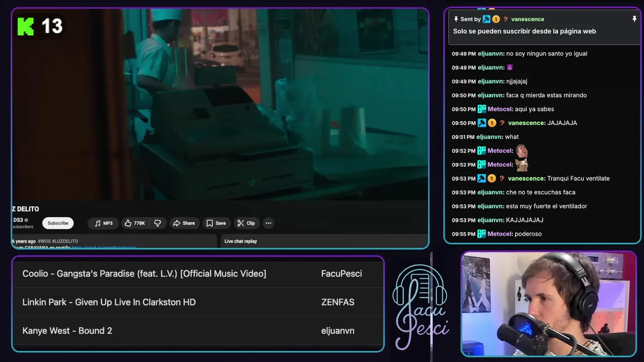This screenshot has height=362, width=644.
Task: Click message "che no te escuchas faca"
Action: point(541,193)
